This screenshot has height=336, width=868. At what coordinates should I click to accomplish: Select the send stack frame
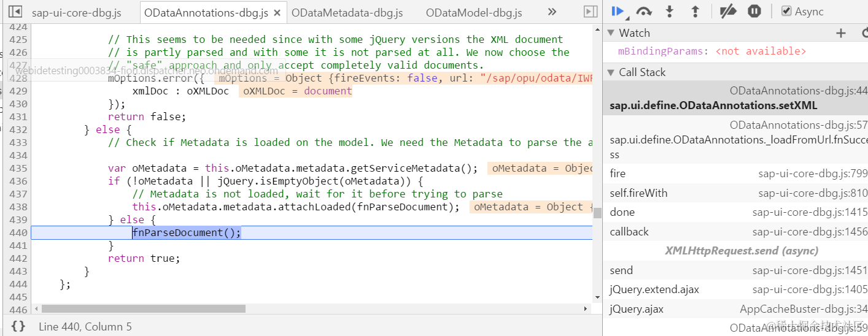735,270
